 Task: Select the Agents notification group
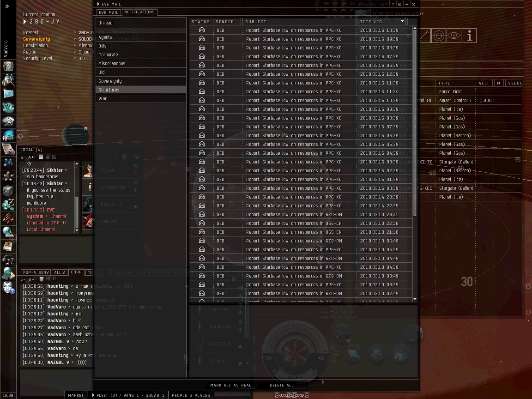click(140, 37)
